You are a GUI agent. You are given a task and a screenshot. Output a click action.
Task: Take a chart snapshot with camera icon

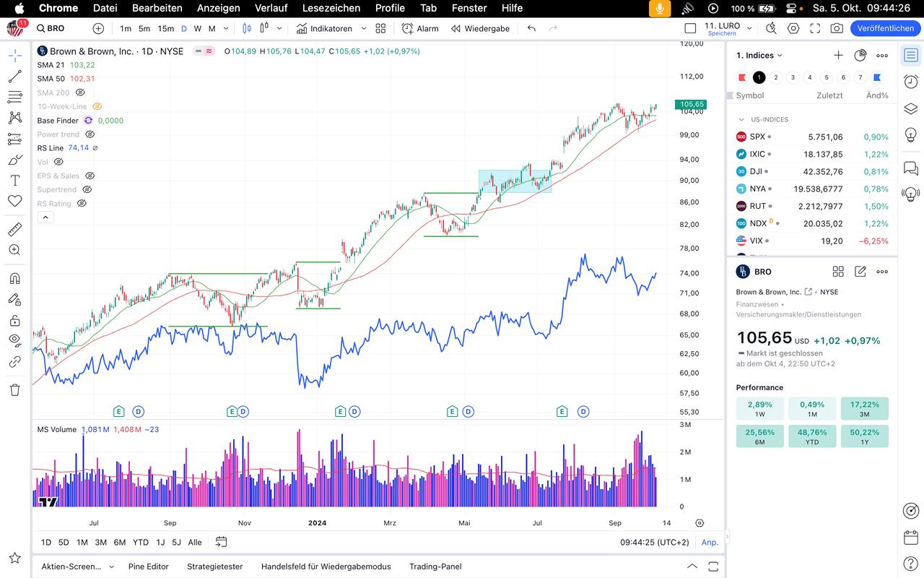pyautogui.click(x=837, y=28)
